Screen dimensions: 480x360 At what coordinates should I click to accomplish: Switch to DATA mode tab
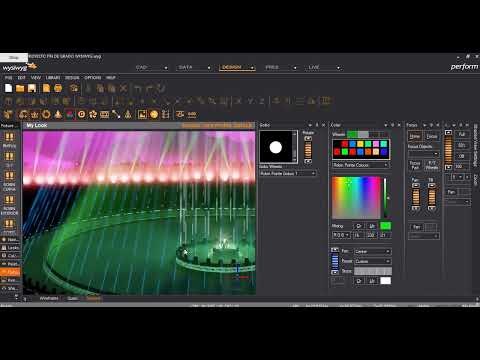click(x=185, y=67)
